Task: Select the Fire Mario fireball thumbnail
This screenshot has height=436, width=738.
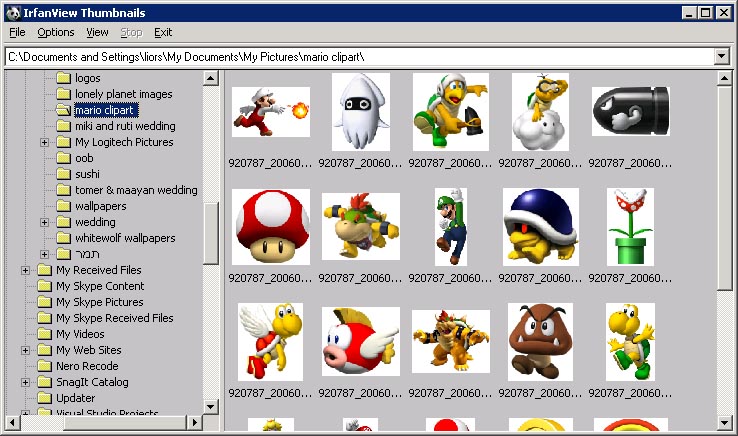Action: [x=271, y=112]
